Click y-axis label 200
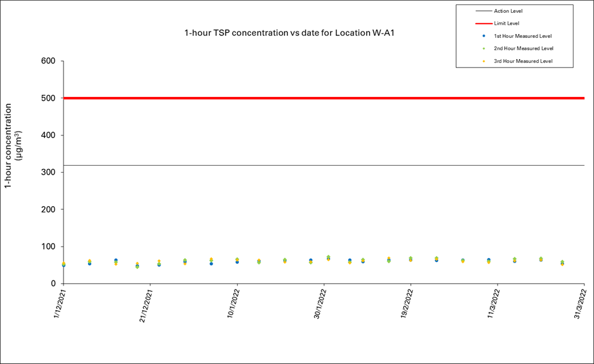 48,209
